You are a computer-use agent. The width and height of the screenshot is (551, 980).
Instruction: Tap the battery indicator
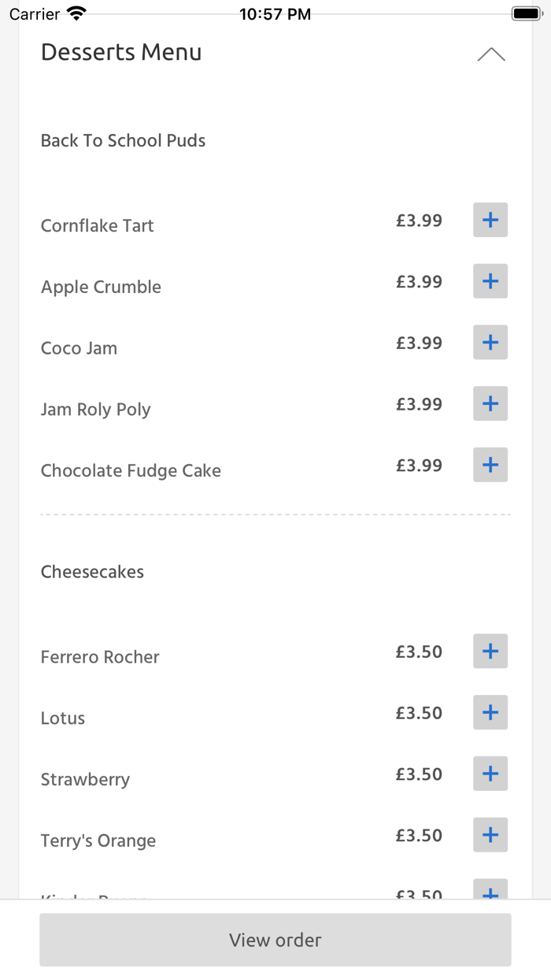point(526,12)
